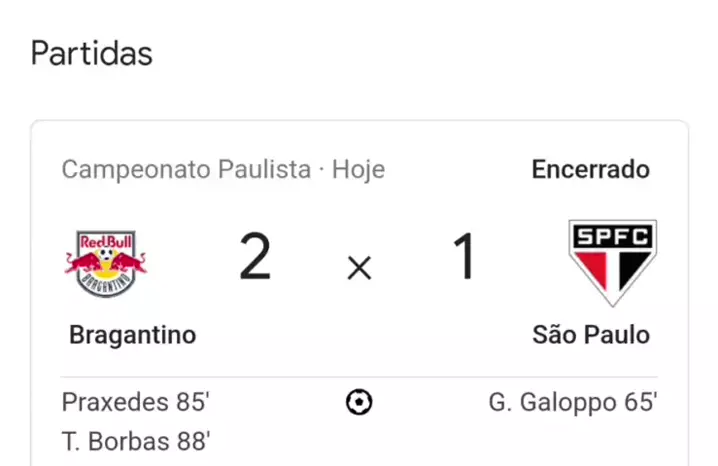Click the Encerrado match status
Screen dimensions: 718x466
coord(590,169)
